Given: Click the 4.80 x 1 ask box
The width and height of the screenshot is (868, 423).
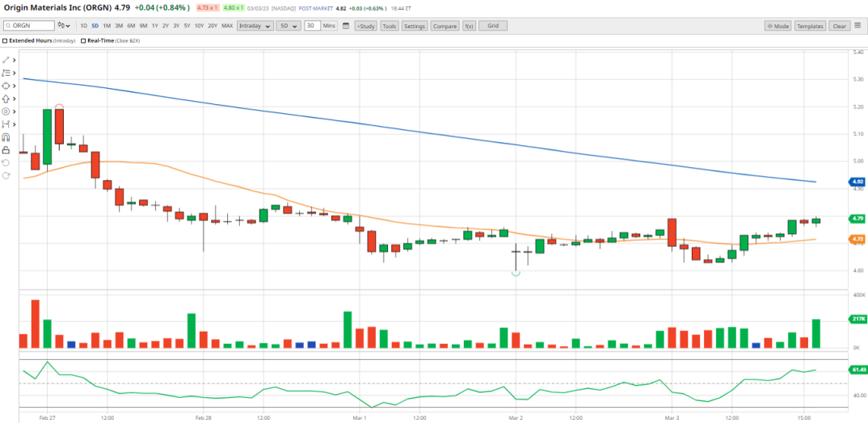Looking at the screenshot, I should coord(234,8).
